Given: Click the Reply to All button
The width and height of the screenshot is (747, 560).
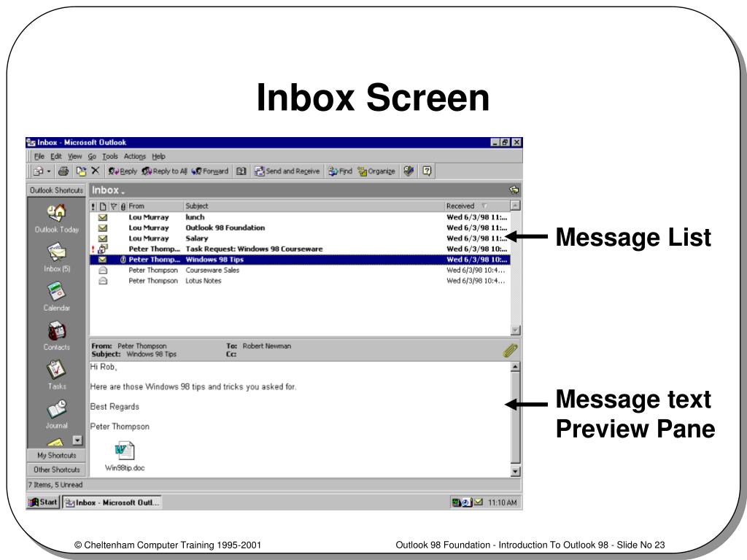Looking at the screenshot, I should point(164,171).
